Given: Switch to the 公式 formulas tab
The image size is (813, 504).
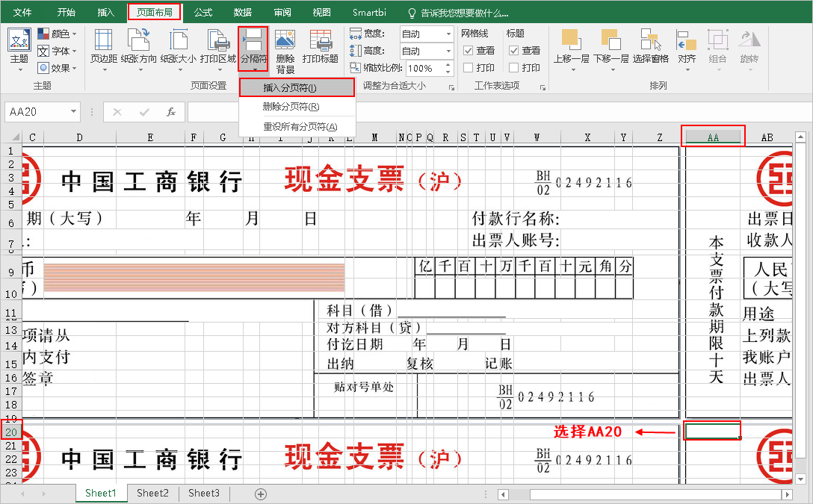Looking at the screenshot, I should pos(203,13).
